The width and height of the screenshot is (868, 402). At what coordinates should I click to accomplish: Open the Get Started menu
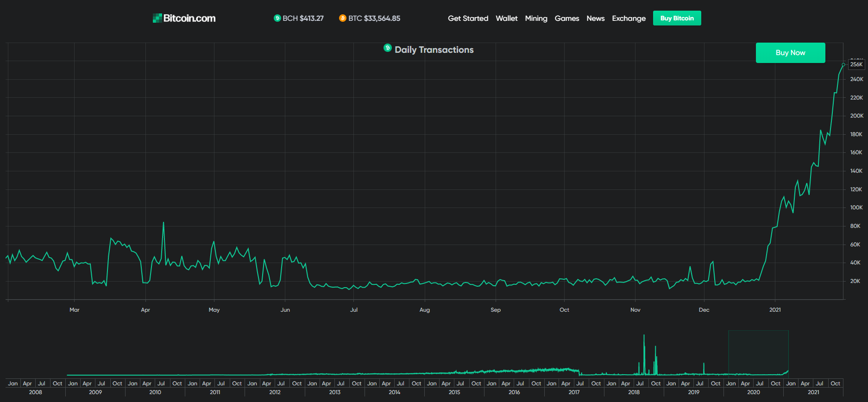pyautogui.click(x=468, y=18)
